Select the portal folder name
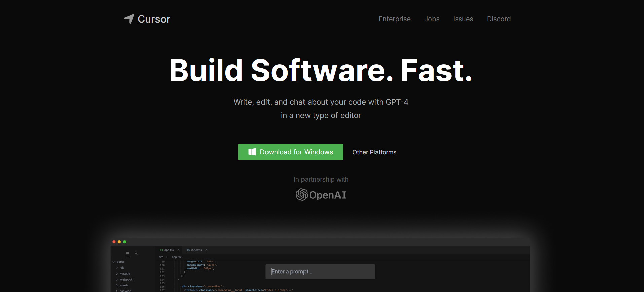Viewport: 644px width, 292px height. click(120, 262)
